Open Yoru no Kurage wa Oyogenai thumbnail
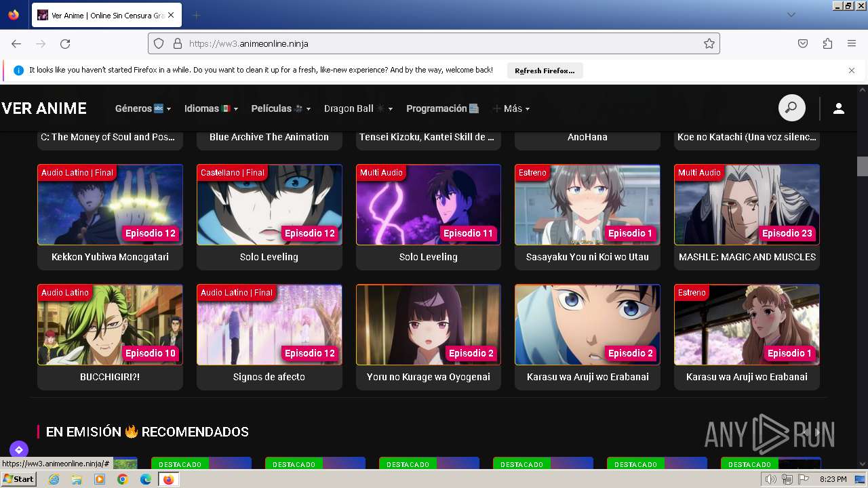 429,325
